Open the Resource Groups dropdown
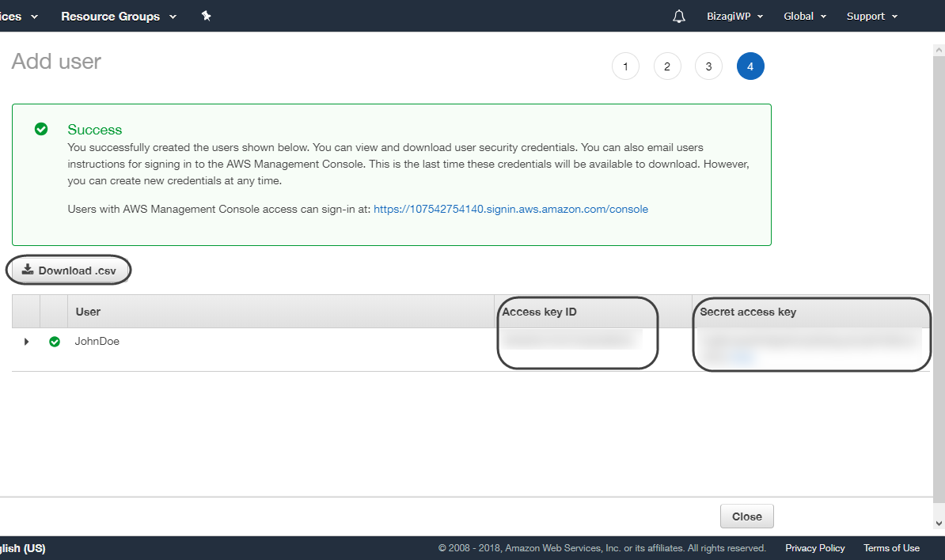This screenshot has width=945, height=560. click(118, 17)
